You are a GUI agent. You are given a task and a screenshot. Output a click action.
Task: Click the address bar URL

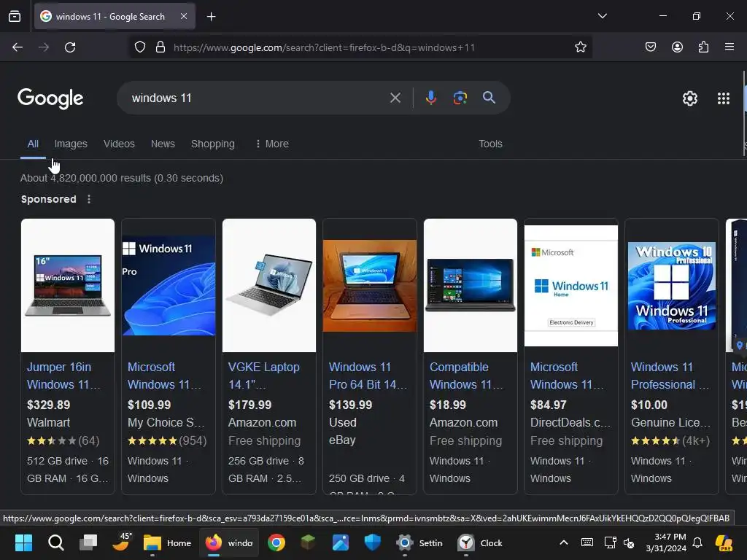click(324, 47)
